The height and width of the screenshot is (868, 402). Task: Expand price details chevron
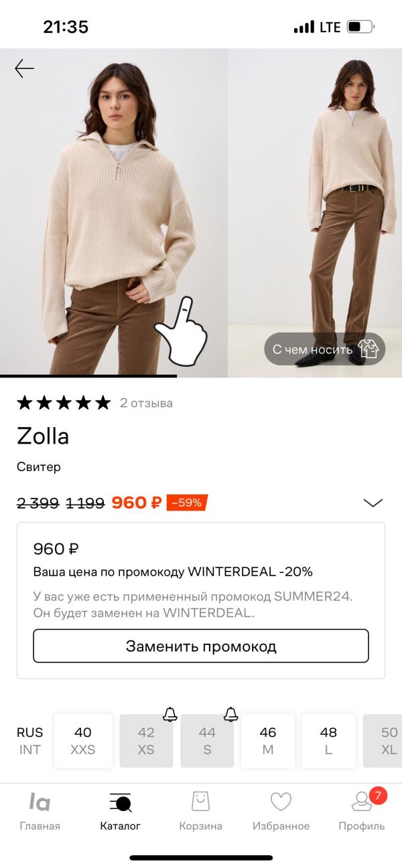(x=373, y=503)
